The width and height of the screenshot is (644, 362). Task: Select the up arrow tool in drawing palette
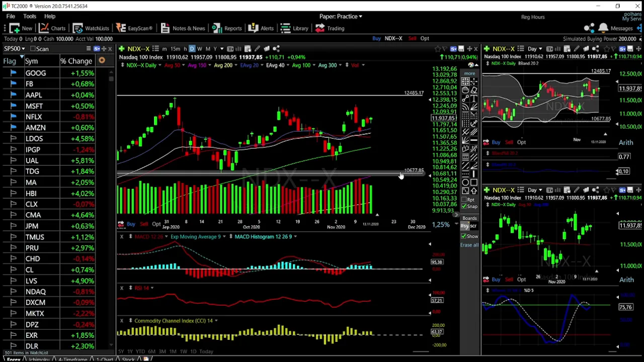474,191
